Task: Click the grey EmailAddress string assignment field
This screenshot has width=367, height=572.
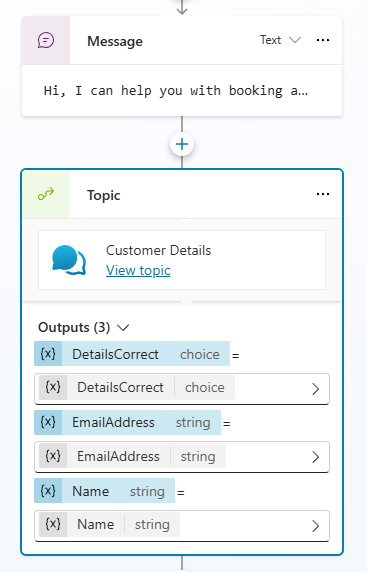Action: click(x=182, y=457)
